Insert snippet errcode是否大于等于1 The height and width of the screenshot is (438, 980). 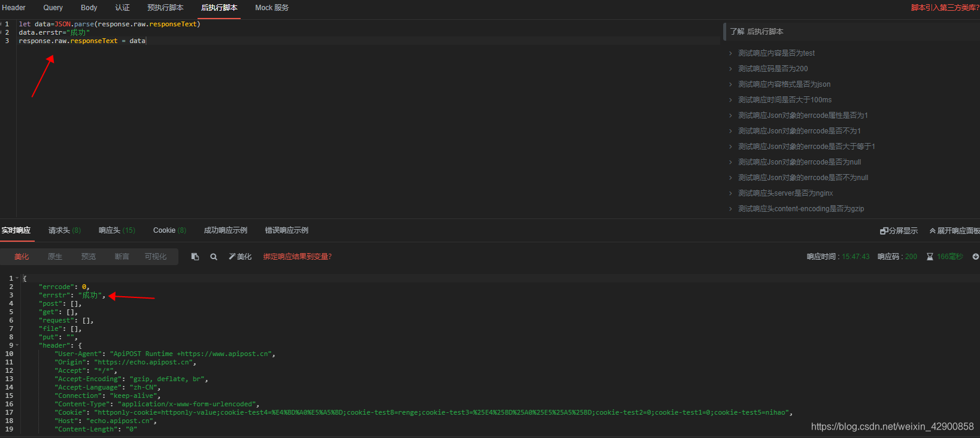[x=806, y=147]
